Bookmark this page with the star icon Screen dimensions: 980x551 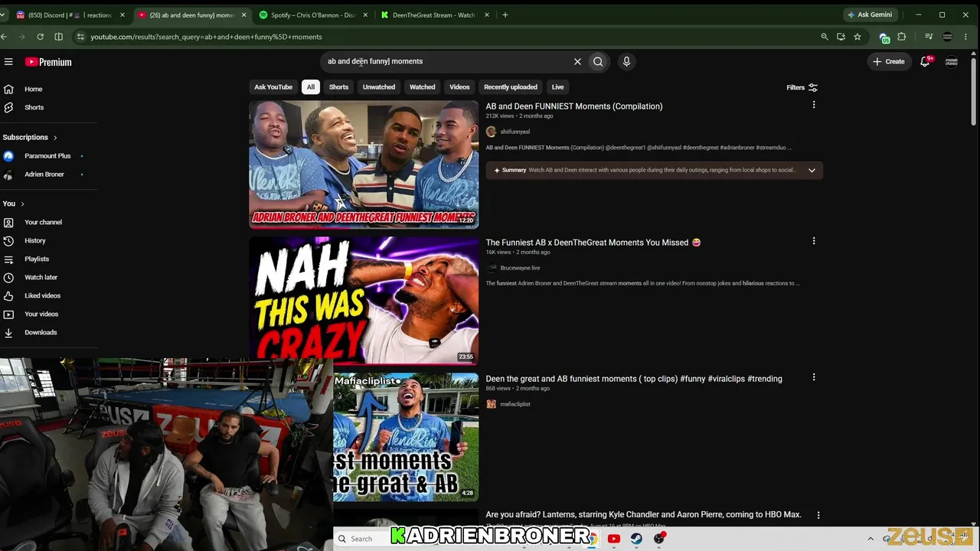click(857, 37)
